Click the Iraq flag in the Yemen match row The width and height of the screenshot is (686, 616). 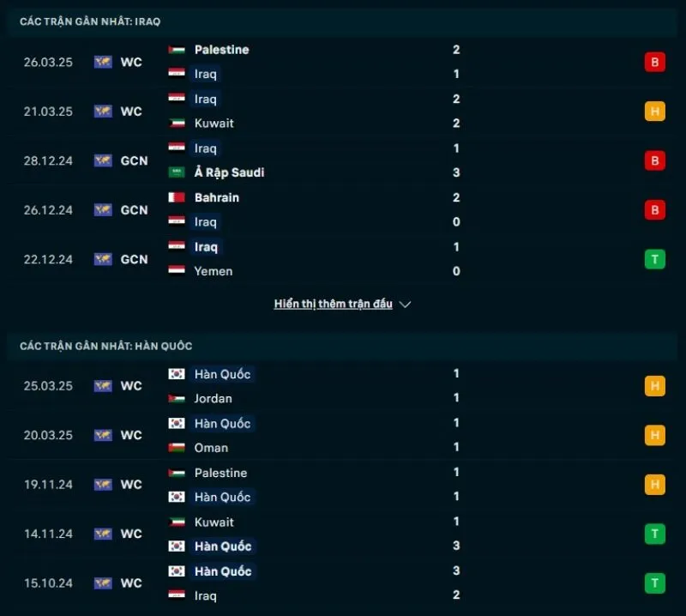pyautogui.click(x=178, y=247)
